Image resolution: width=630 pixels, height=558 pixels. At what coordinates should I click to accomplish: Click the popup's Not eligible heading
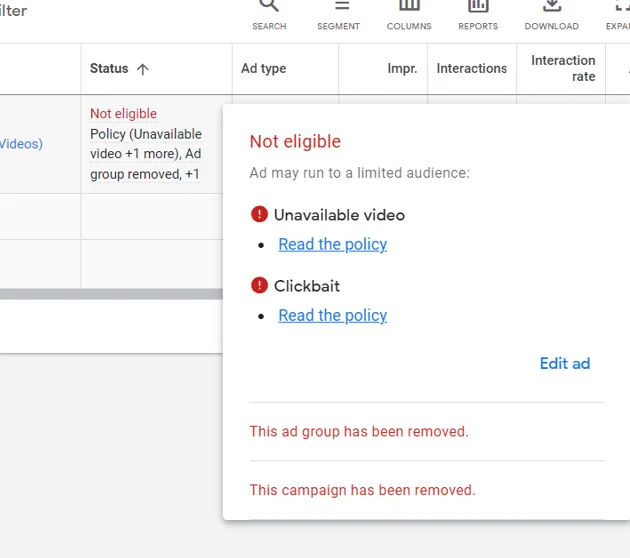click(x=295, y=141)
